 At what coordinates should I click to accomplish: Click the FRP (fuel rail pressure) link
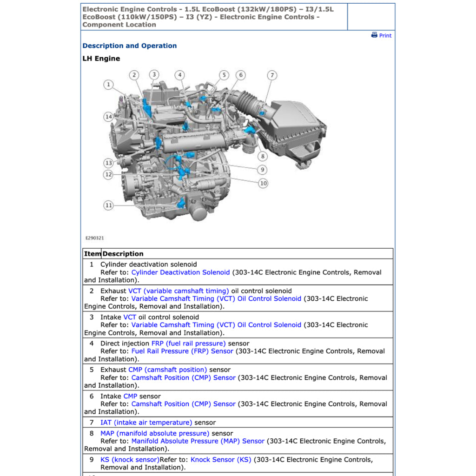click(188, 344)
